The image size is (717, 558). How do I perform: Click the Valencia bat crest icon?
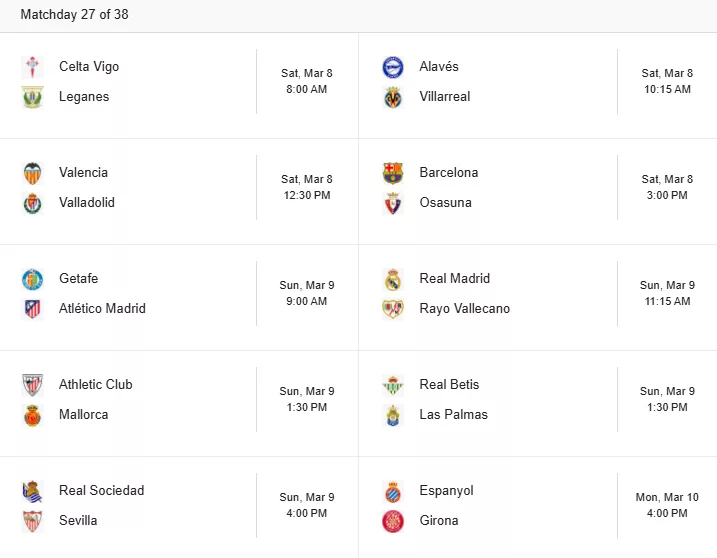coord(32,173)
